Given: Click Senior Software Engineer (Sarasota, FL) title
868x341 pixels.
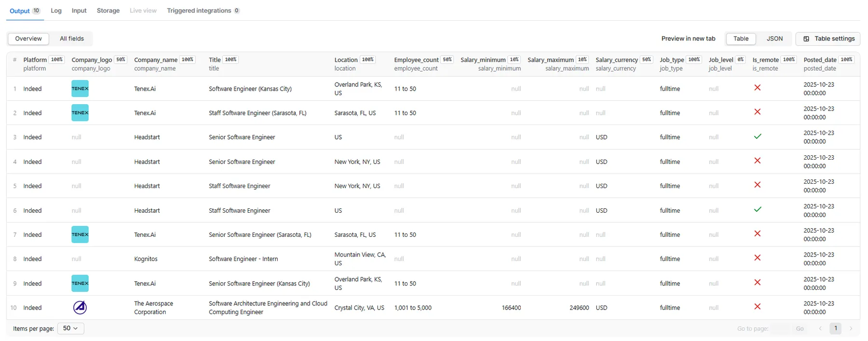Looking at the screenshot, I should [260, 235].
